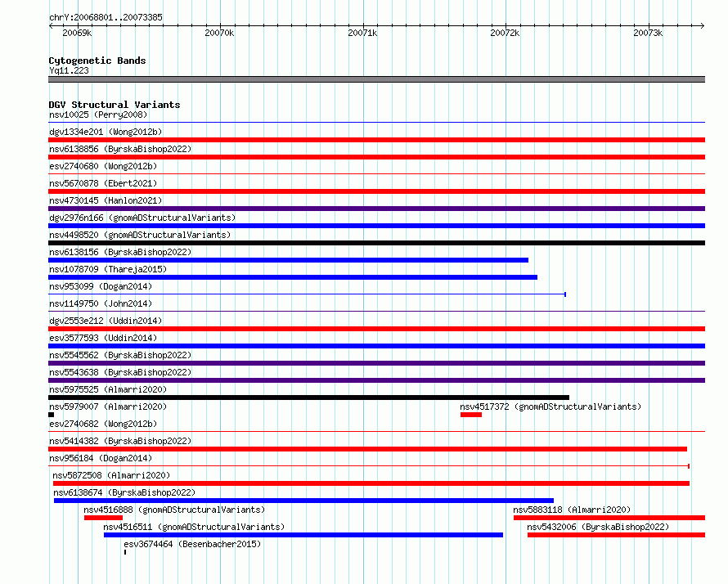
Task: Click nsv5883118 (Almarri2020) label
Action: pos(572,510)
